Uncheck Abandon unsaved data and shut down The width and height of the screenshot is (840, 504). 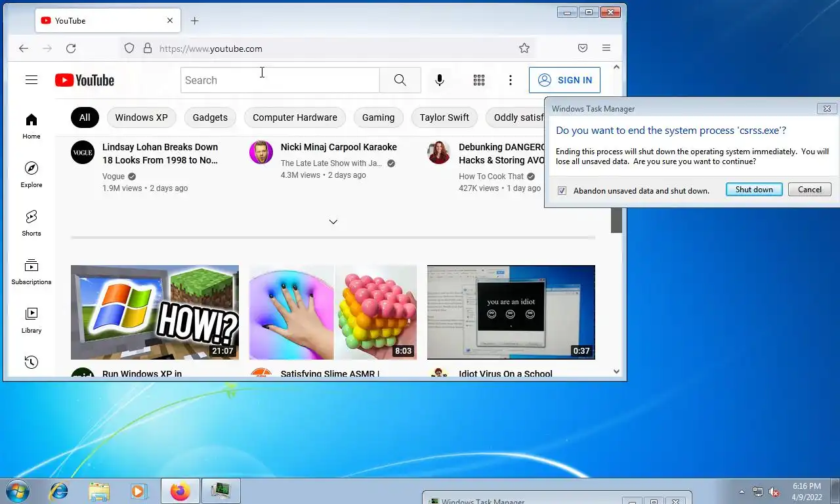[562, 191]
